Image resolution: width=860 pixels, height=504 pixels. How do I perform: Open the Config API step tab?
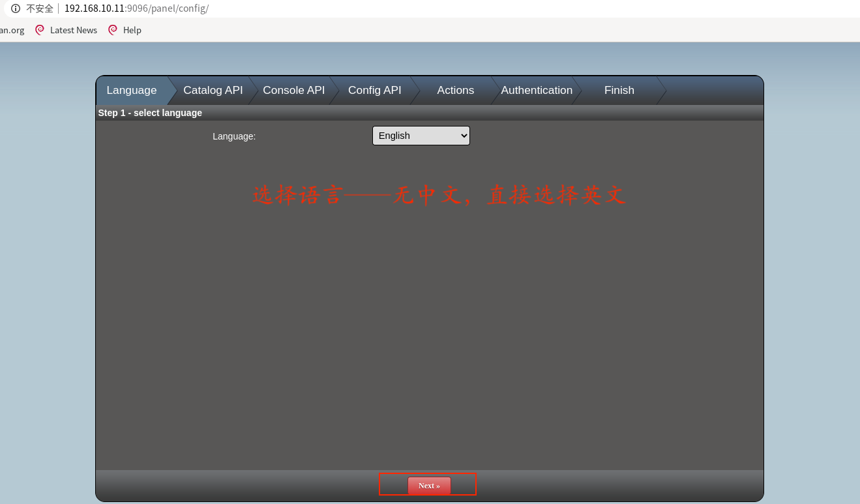point(374,91)
